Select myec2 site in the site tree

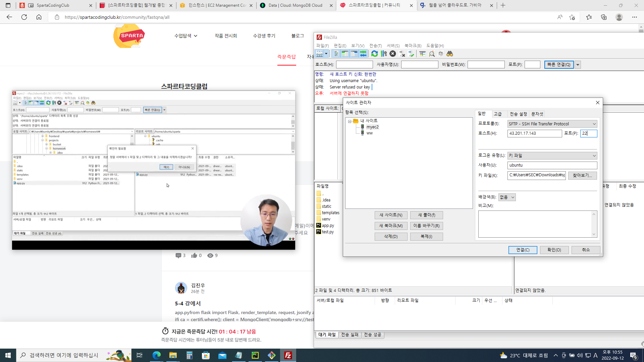(372, 127)
